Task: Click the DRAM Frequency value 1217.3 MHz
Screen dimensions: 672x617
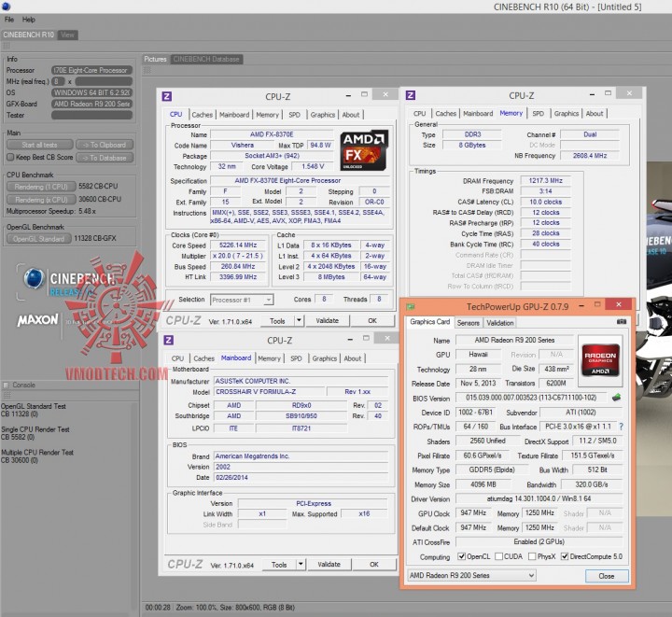Action: pos(545,180)
